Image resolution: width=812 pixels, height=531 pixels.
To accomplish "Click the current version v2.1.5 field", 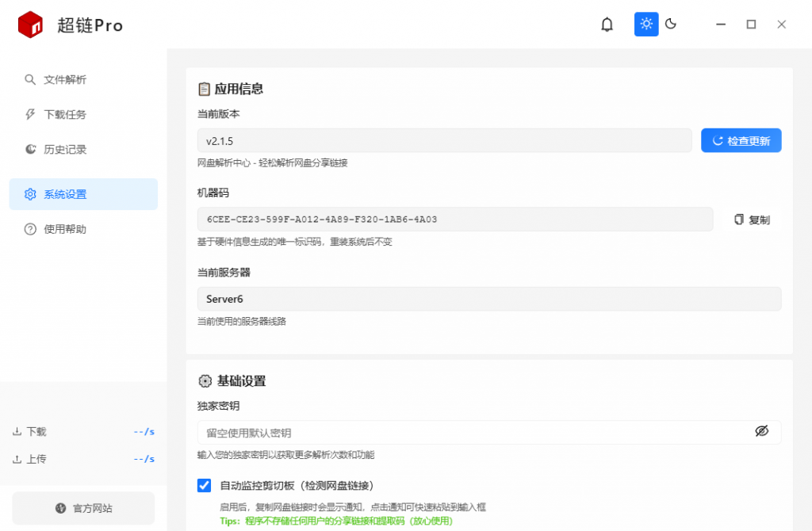I will pos(444,140).
